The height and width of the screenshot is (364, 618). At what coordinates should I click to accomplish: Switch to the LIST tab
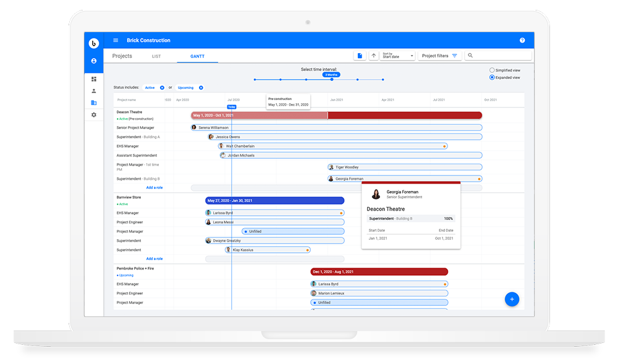[x=156, y=56]
